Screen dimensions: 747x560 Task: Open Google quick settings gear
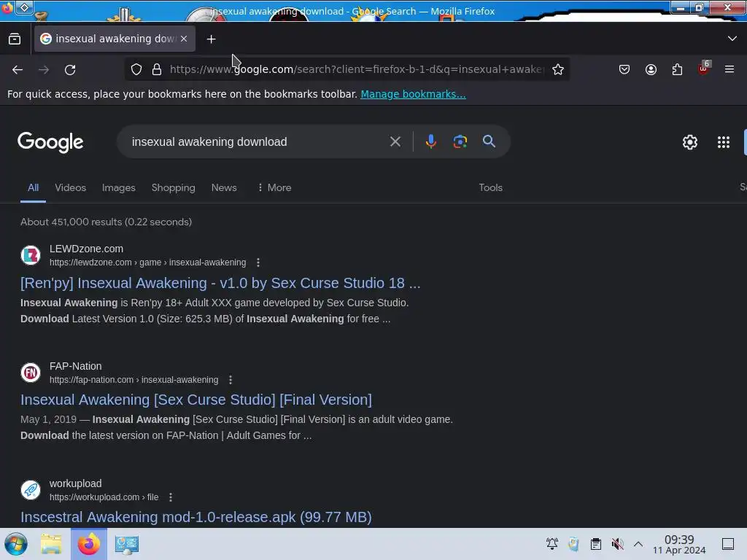(690, 142)
